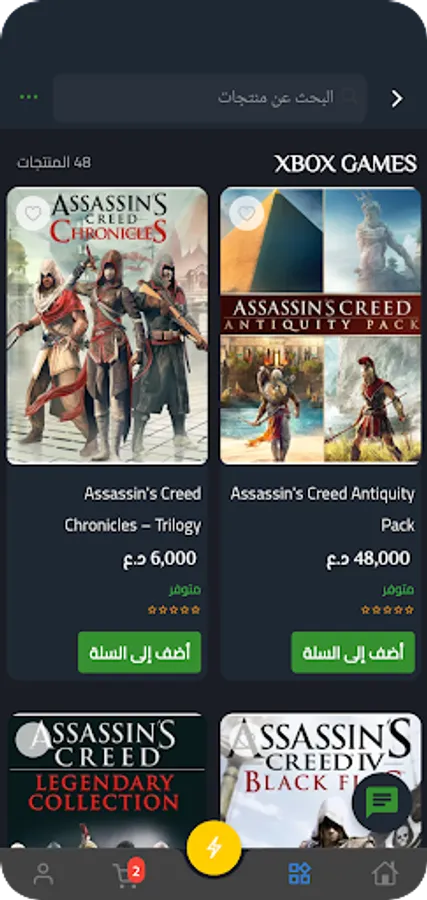Click the magnifier icon in search field

click(x=350, y=97)
